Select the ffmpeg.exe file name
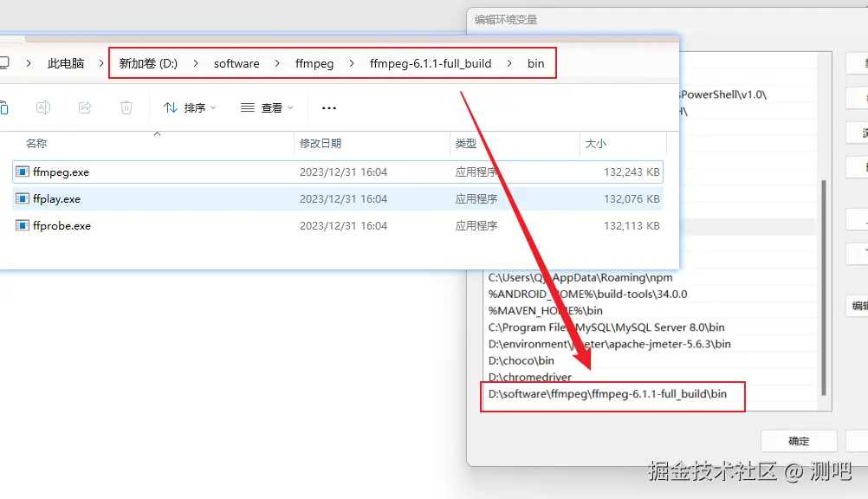 61,172
